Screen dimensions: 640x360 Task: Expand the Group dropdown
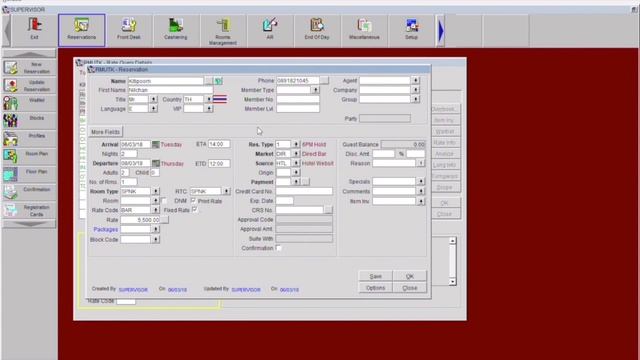coord(415,99)
